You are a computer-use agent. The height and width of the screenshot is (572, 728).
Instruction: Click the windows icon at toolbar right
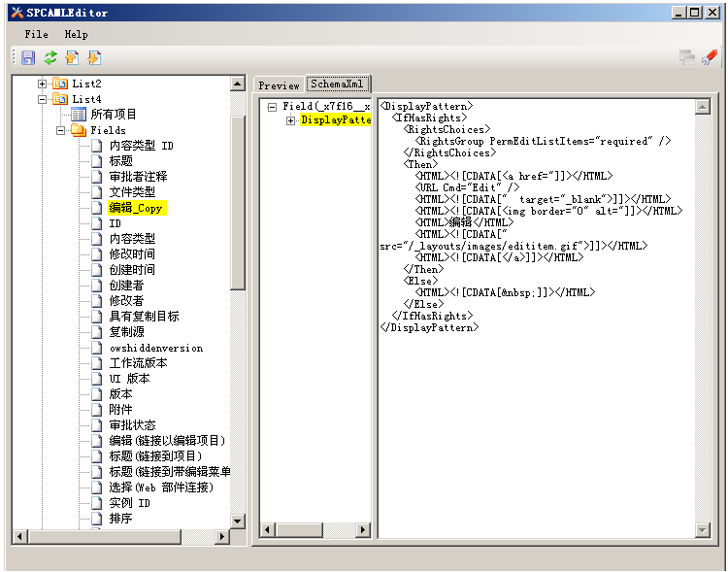686,57
